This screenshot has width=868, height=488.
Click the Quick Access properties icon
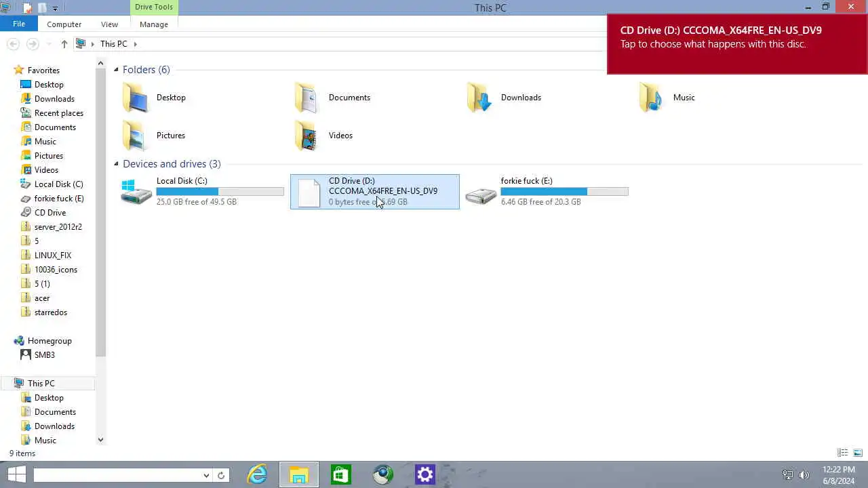27,8
